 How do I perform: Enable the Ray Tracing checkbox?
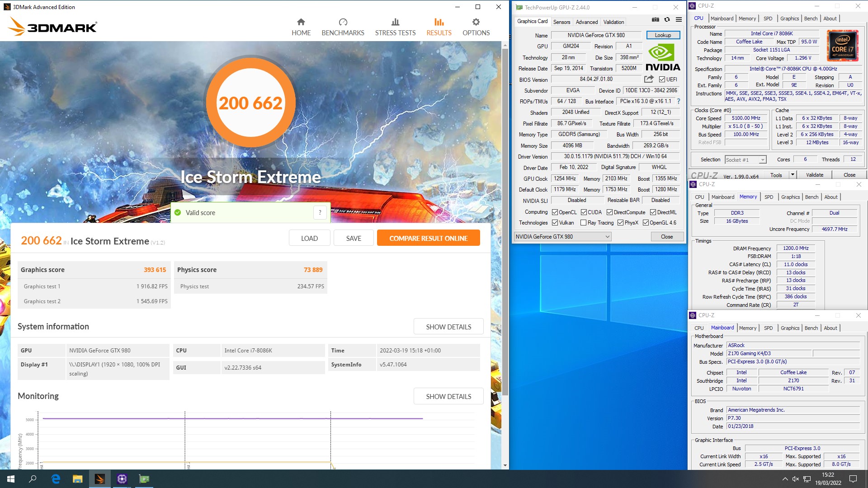pyautogui.click(x=583, y=223)
